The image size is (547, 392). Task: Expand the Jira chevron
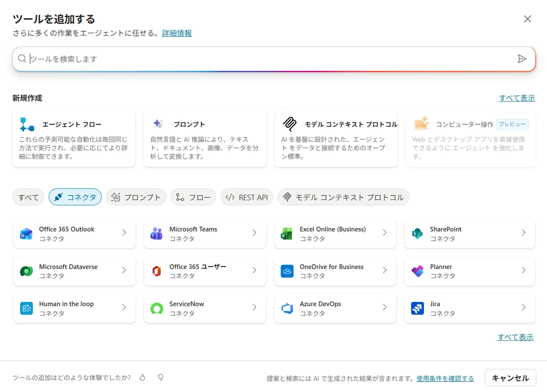click(524, 307)
